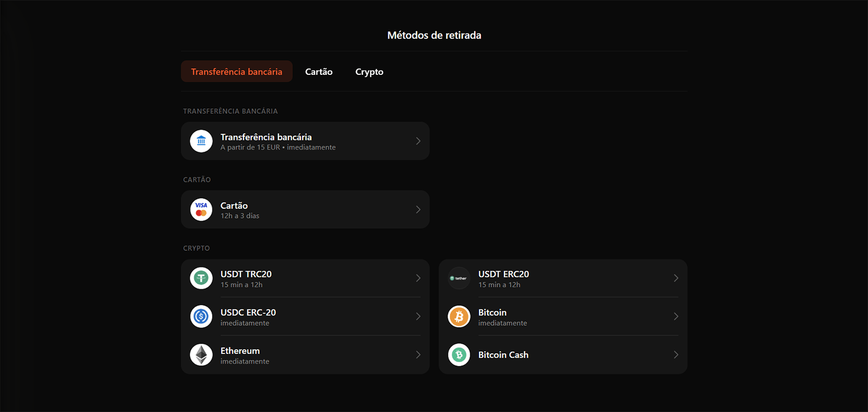Image resolution: width=868 pixels, height=412 pixels.
Task: Select the Transferência bancária tab
Action: coord(237,72)
